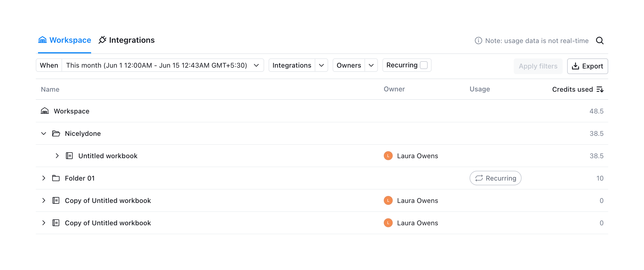The height and width of the screenshot is (270, 644).
Task: Click the Untitled workbook document icon
Action: (x=69, y=156)
